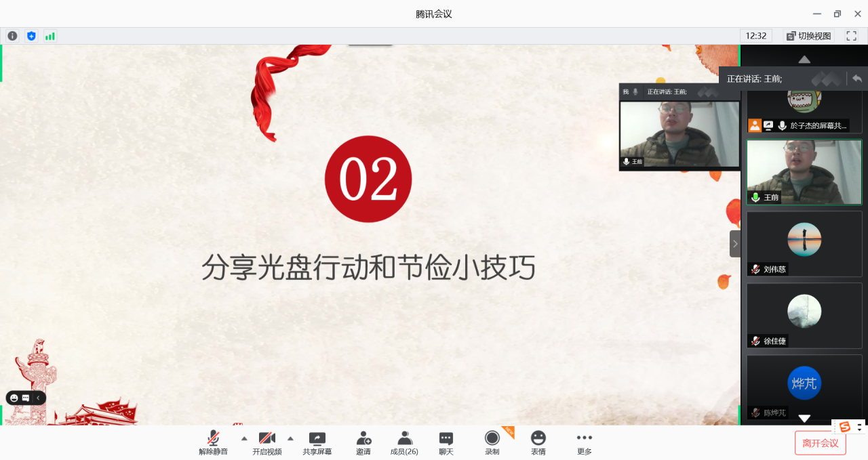Collapse the participant sidebar with the chevron
Image resolution: width=868 pixels, height=460 pixels.
pos(735,243)
